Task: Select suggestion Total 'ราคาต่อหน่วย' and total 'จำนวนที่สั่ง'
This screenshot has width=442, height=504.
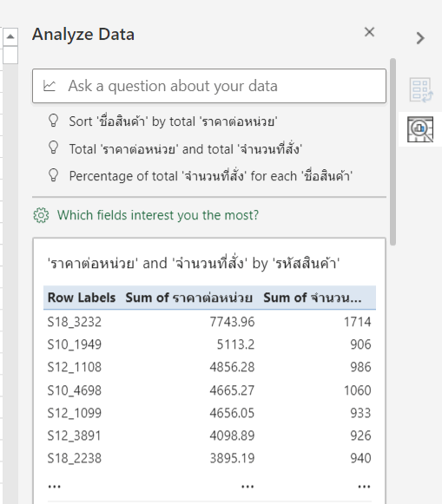Action: pos(186,149)
